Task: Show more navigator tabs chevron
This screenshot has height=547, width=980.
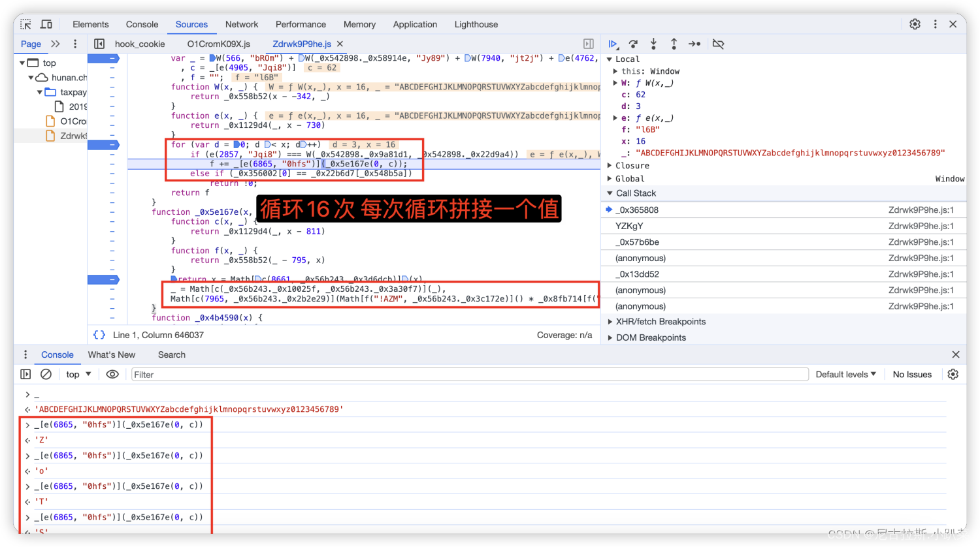Action: pos(56,44)
